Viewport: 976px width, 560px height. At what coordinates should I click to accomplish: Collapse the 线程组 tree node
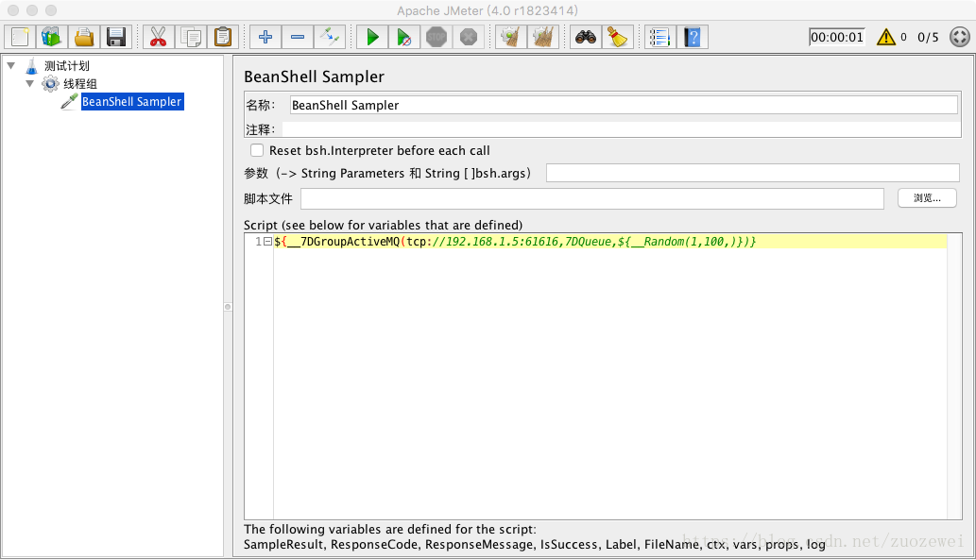click(x=30, y=83)
